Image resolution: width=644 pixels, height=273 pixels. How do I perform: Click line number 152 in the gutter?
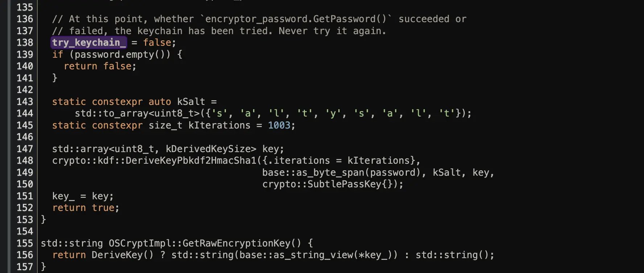tap(25, 208)
